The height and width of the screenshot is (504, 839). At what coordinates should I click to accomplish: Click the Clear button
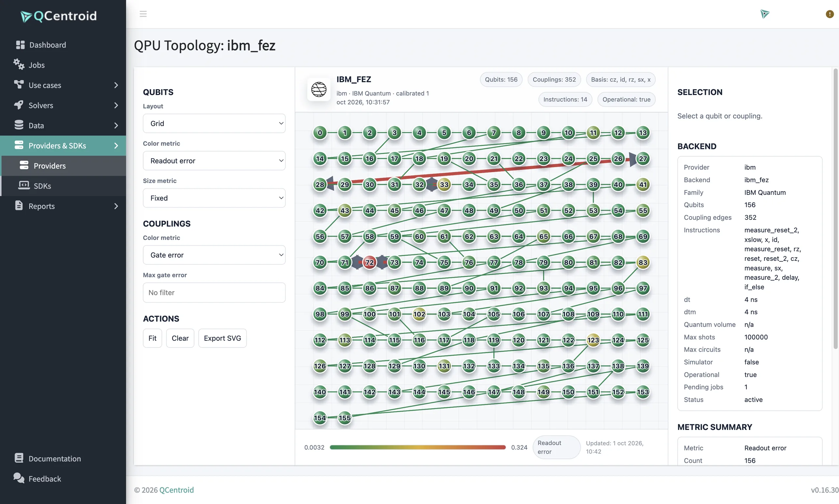tap(180, 338)
